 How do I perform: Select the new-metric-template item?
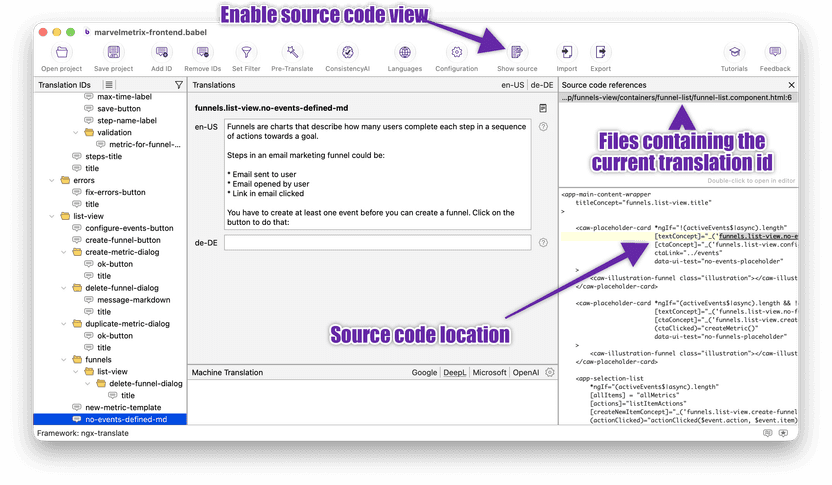click(123, 408)
